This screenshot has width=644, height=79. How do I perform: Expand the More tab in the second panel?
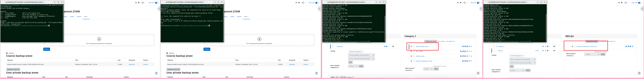[x=246, y=16]
